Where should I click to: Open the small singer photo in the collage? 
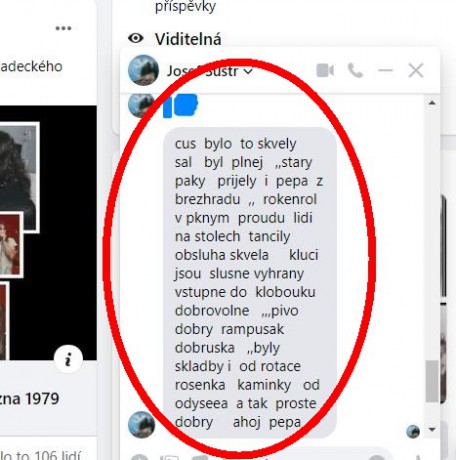(11, 245)
